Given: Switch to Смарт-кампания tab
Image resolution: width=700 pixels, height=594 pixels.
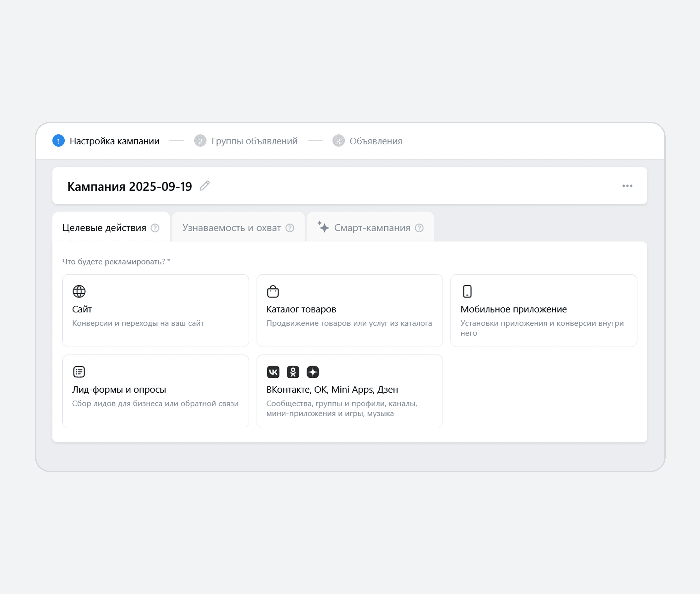Looking at the screenshot, I should click(371, 228).
